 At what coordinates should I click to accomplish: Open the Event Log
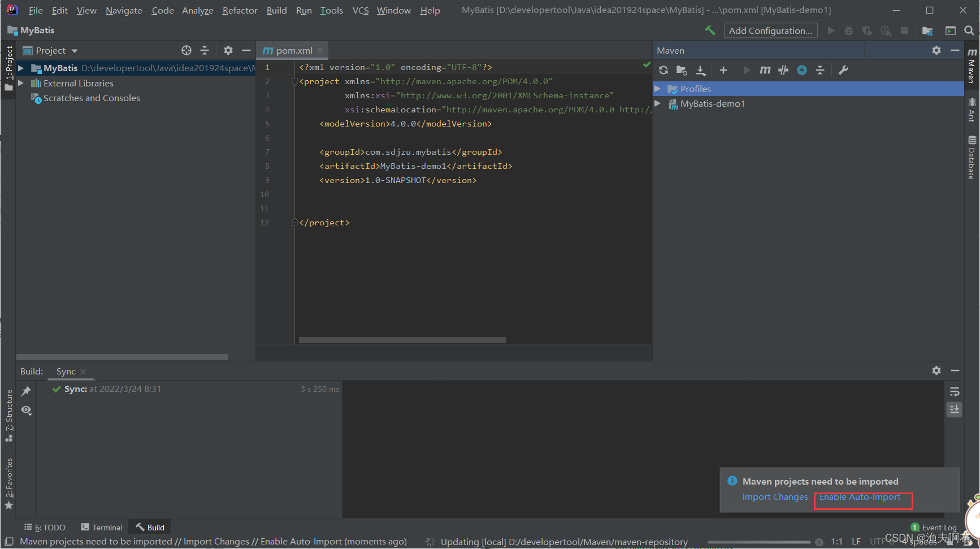pos(934,528)
